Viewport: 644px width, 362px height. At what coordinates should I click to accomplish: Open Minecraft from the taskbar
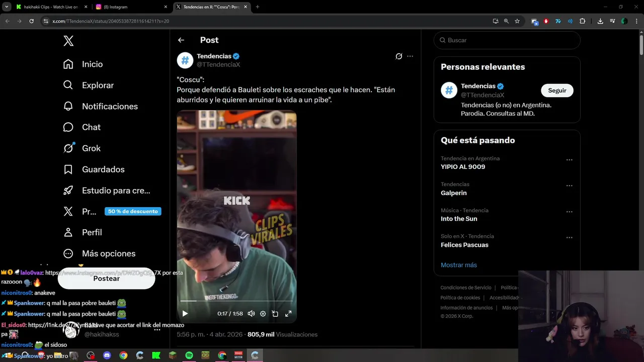173,355
